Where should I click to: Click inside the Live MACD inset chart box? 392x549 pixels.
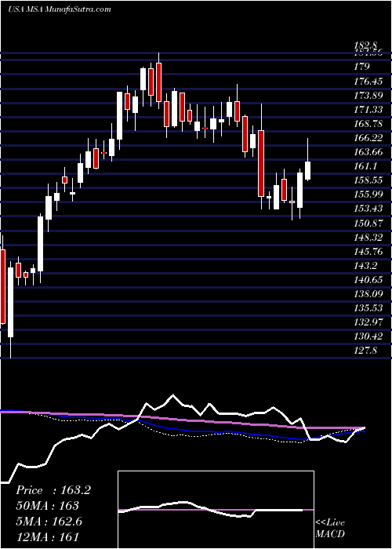[216, 510]
